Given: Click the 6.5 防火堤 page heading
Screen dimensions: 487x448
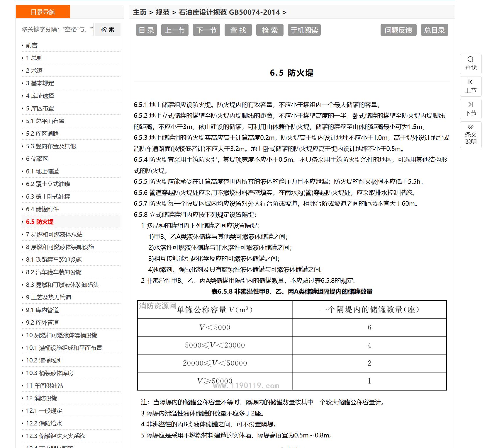Looking at the screenshot, I should coord(292,73).
